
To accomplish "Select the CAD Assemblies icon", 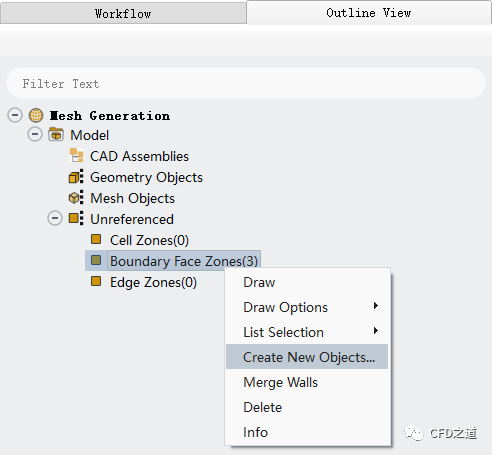I will [76, 155].
